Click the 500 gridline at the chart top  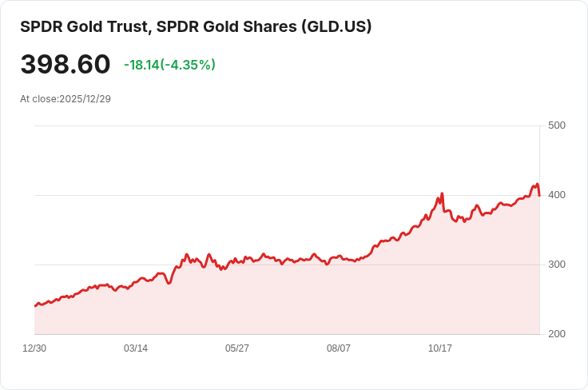[x=288, y=125]
